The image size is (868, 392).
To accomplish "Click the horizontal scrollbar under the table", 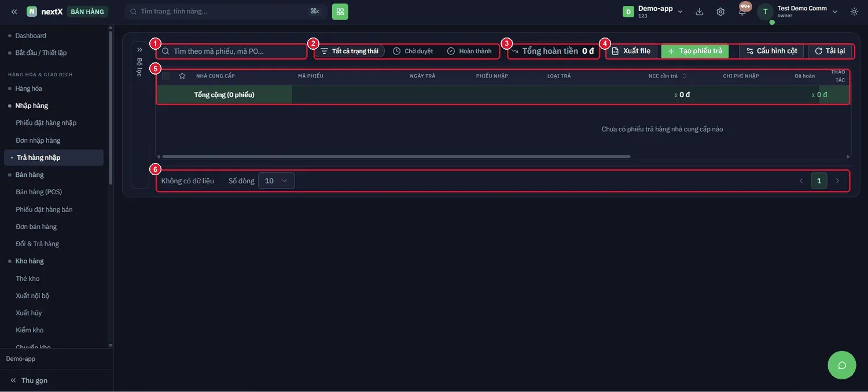I will click(396, 157).
